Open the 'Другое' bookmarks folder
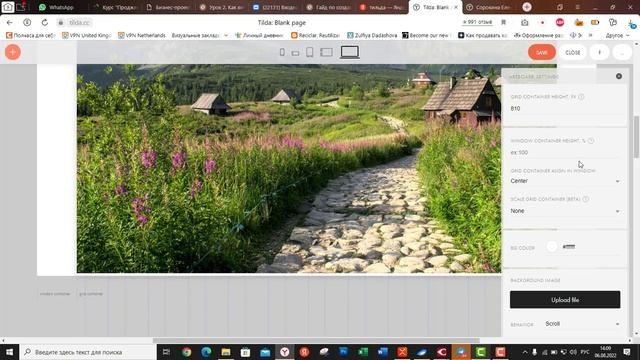The height and width of the screenshot is (360, 640). [617, 36]
